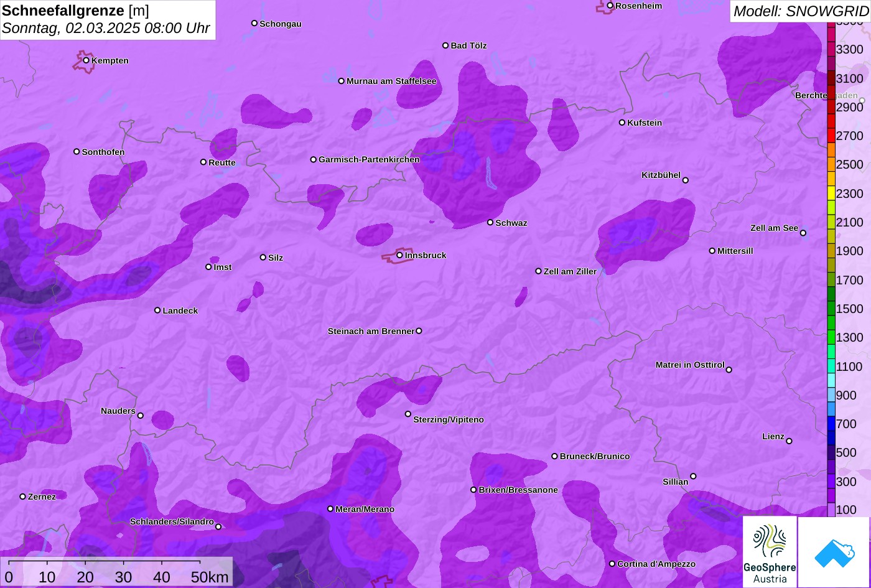Click the 20 mark on scale bar
This screenshot has width=871, height=588.
(x=85, y=577)
